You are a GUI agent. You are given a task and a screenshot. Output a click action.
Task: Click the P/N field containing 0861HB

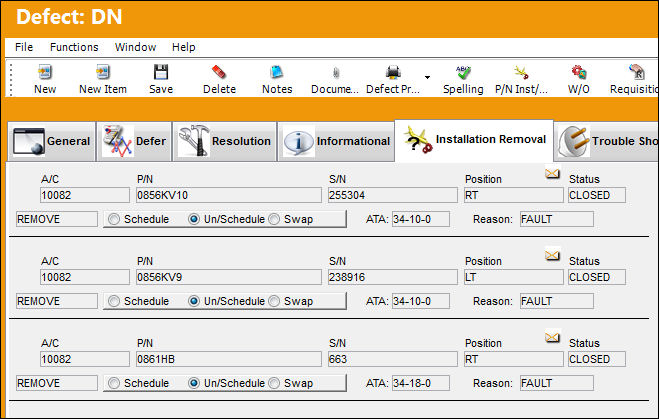coord(229,359)
